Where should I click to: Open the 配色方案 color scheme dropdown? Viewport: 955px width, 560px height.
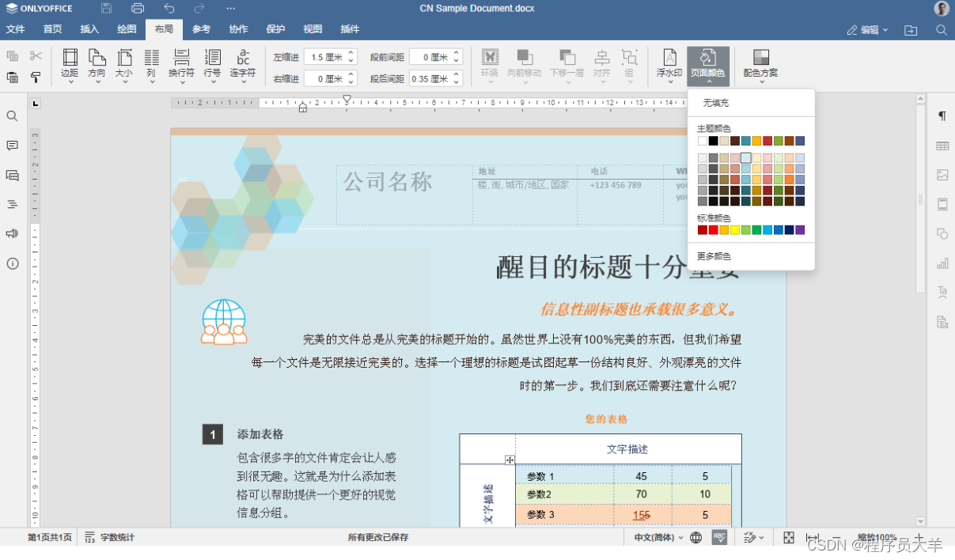(760, 65)
